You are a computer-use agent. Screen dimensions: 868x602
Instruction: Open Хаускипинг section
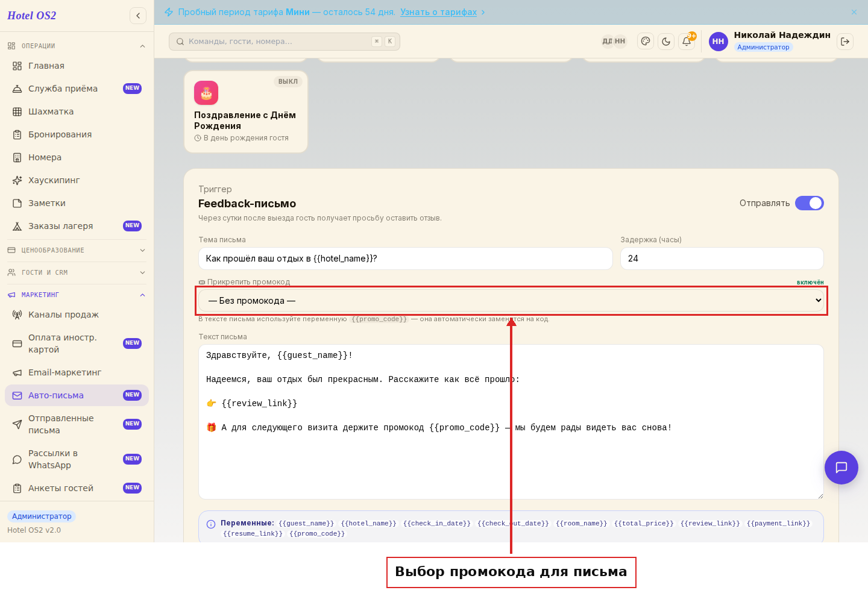click(77, 180)
